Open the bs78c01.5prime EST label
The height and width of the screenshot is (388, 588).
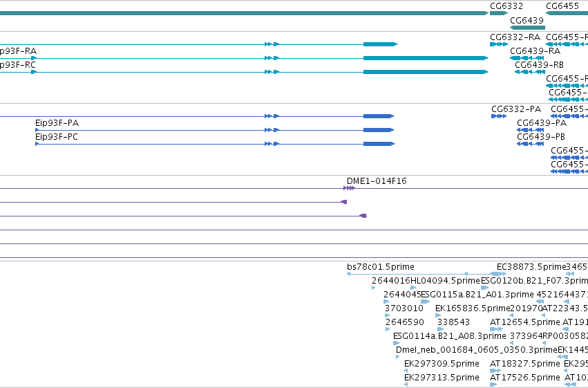click(x=381, y=267)
